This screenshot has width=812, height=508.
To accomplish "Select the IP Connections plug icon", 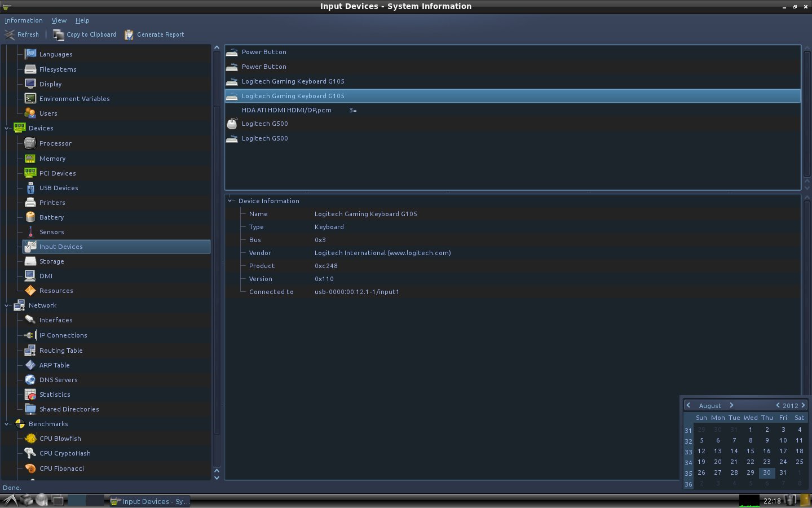I will tap(30, 335).
